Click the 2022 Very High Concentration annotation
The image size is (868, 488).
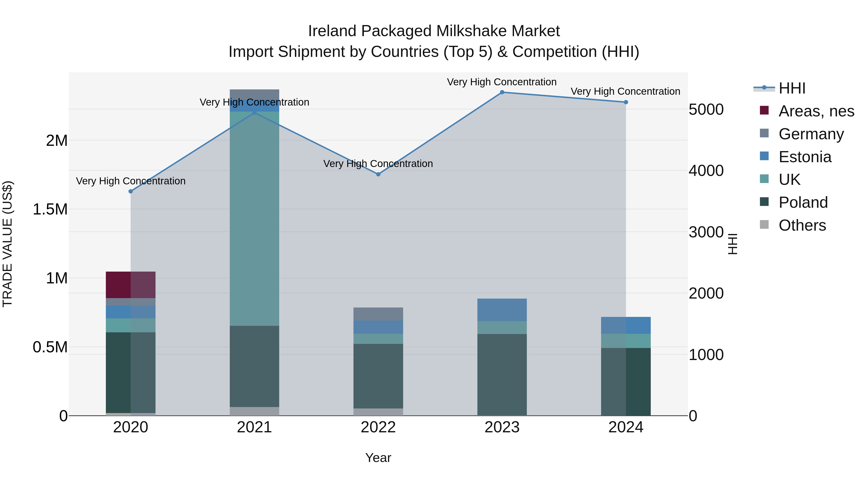(x=378, y=164)
